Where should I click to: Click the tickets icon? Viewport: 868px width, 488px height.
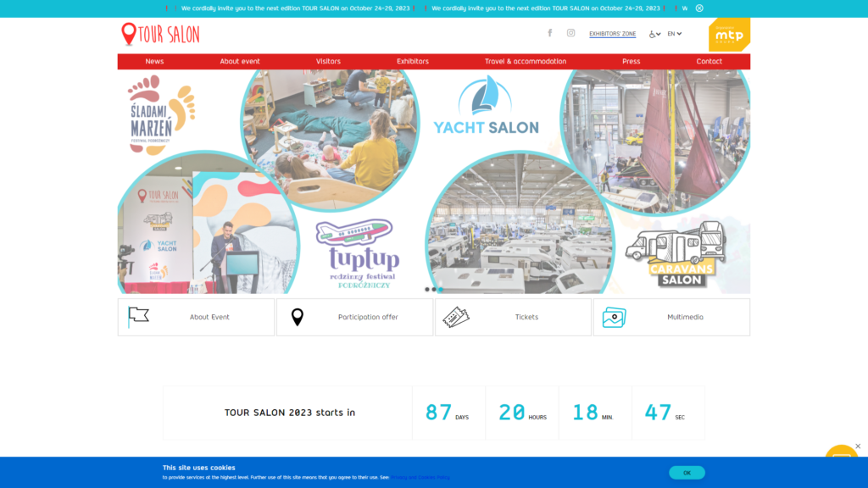pyautogui.click(x=456, y=317)
